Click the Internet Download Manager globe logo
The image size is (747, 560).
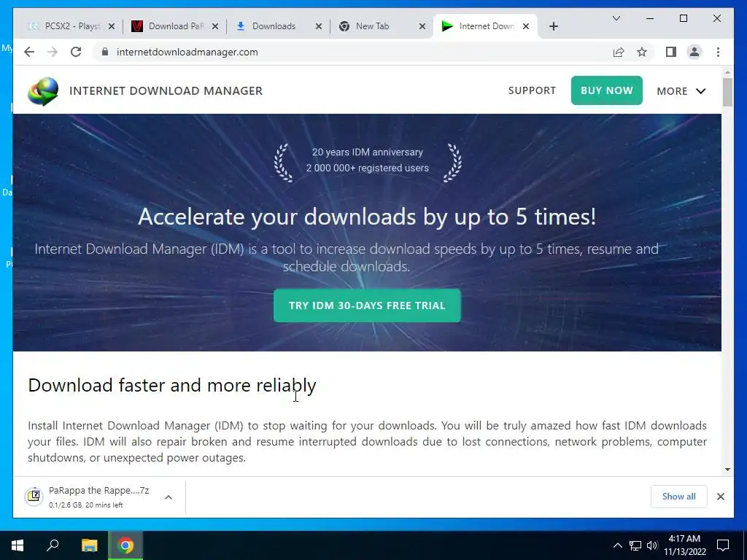coord(43,91)
